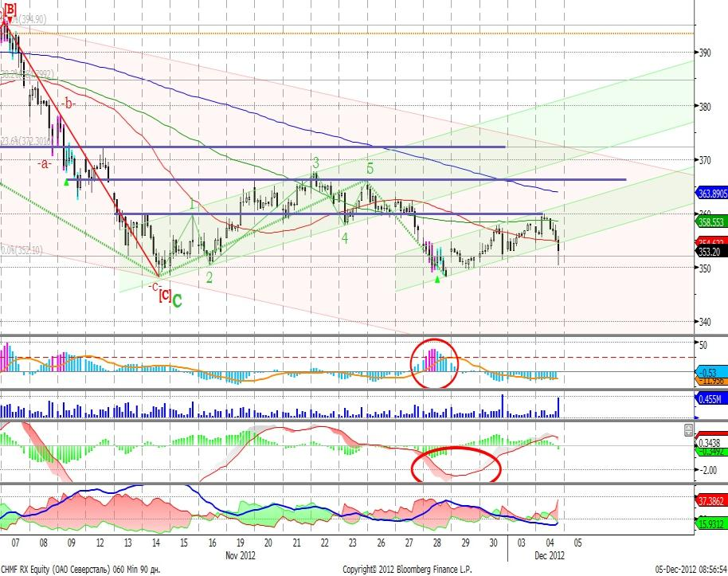Select the red circle annotation on oscillator pane

[435, 363]
